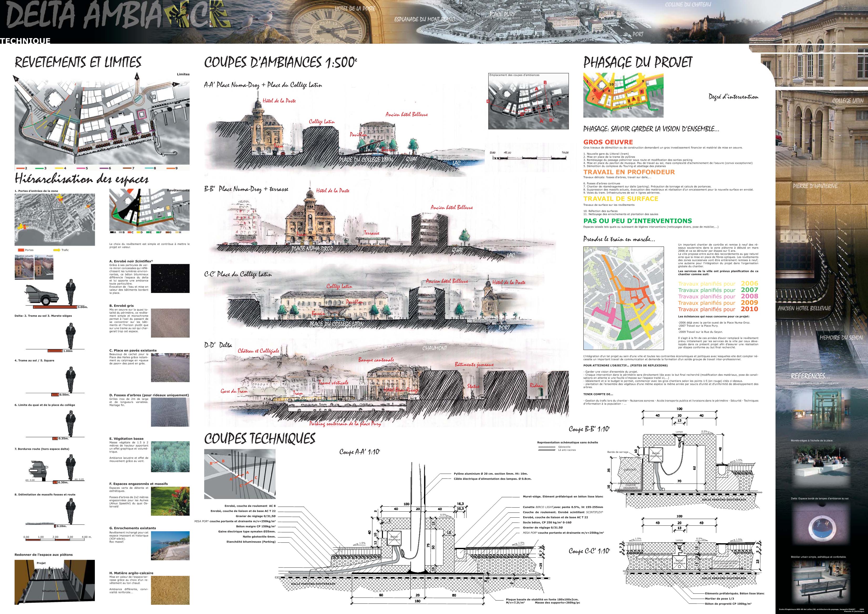Click the 'D-D' Delta' section title
The height and width of the screenshot is (614, 868).
pyautogui.click(x=218, y=345)
